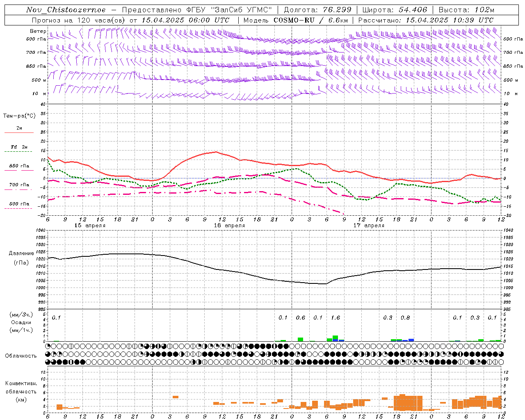
Task: Click the station name Nov_Chistoozernoe
Action: point(66,10)
